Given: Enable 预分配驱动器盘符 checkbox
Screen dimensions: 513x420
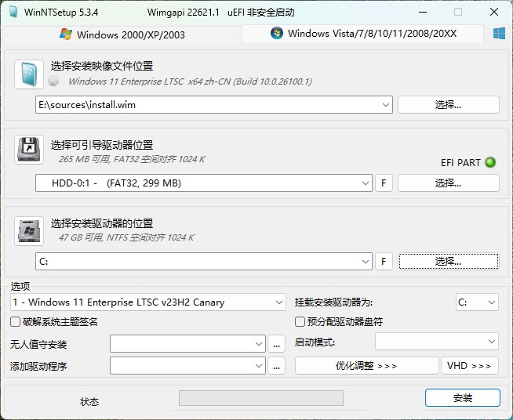Looking at the screenshot, I should point(300,321).
